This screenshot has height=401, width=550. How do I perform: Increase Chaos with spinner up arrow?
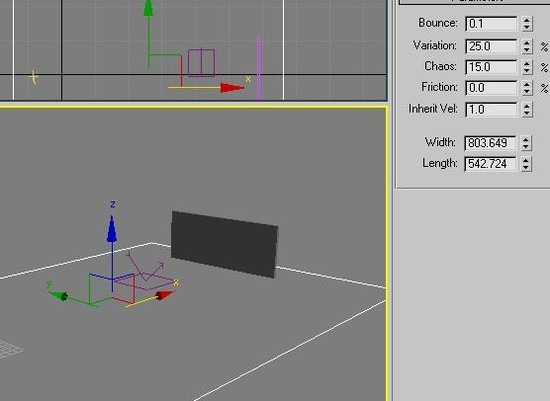coord(527,63)
